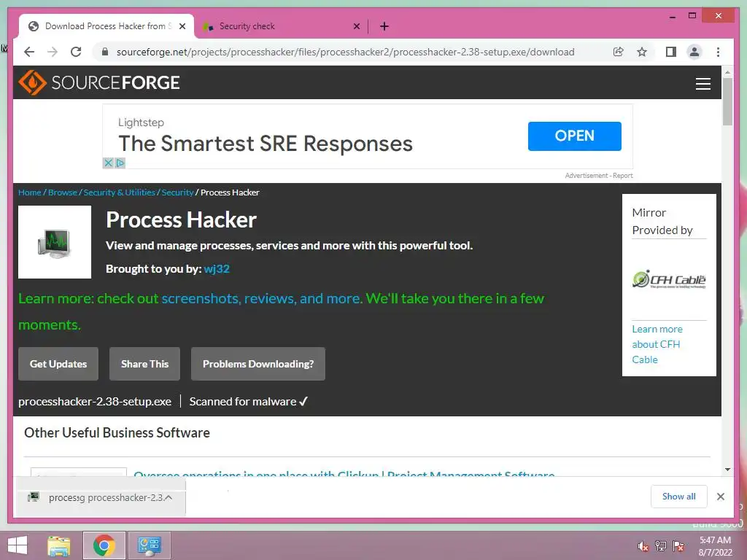747x560 pixels.
Task: Bookmark this page with the star icon
Action: coord(642,52)
